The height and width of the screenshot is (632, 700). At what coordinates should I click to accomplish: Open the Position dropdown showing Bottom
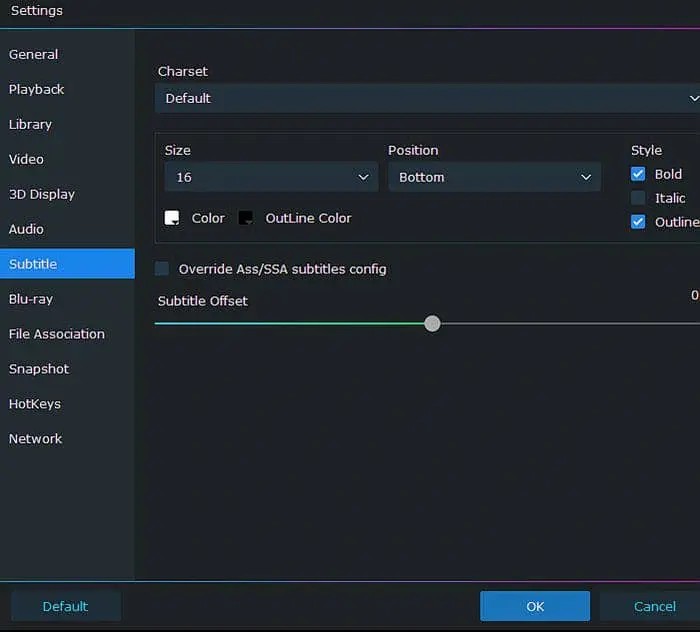click(x=494, y=177)
